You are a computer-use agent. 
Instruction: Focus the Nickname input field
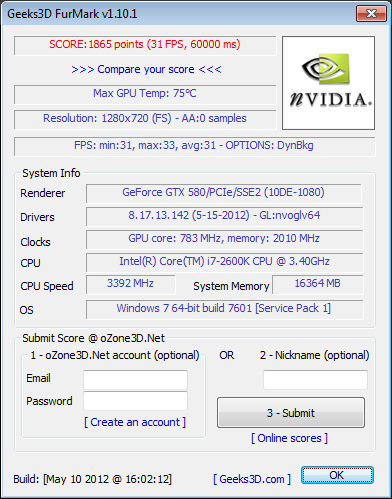click(x=315, y=380)
